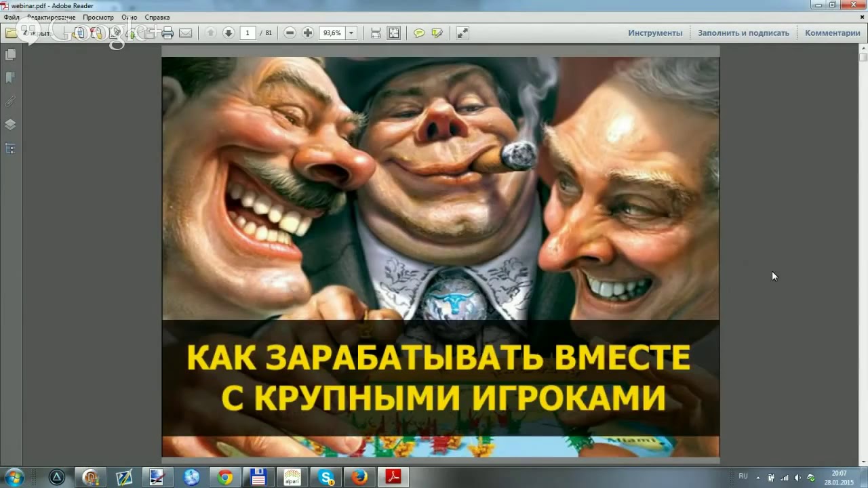The image size is (868, 488).
Task: Select the highlight text tool icon
Action: [437, 33]
